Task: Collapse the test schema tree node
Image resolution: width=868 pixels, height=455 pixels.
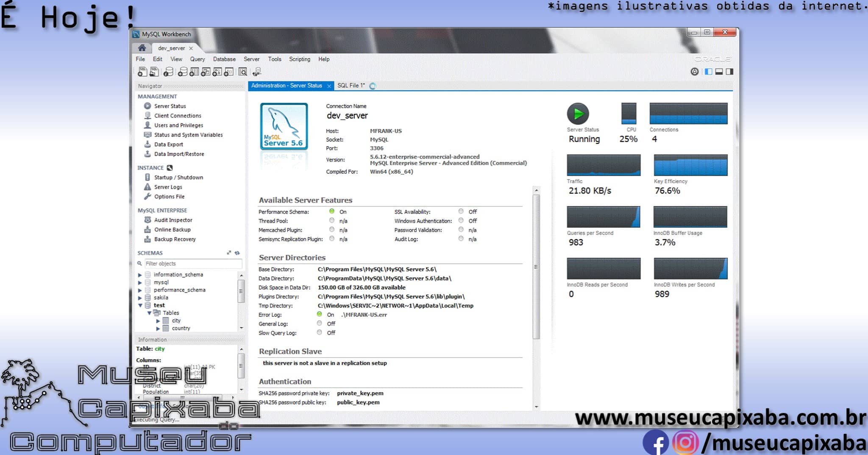Action: pyautogui.click(x=140, y=305)
